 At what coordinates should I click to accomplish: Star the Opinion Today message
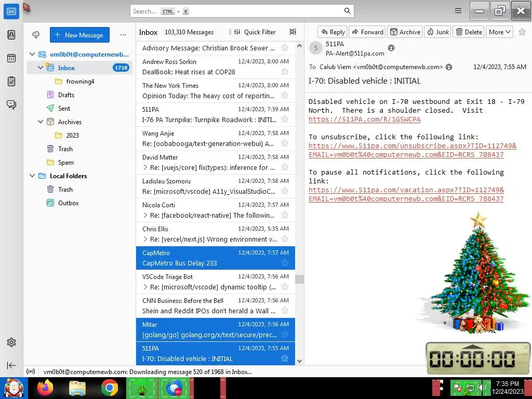285,96
